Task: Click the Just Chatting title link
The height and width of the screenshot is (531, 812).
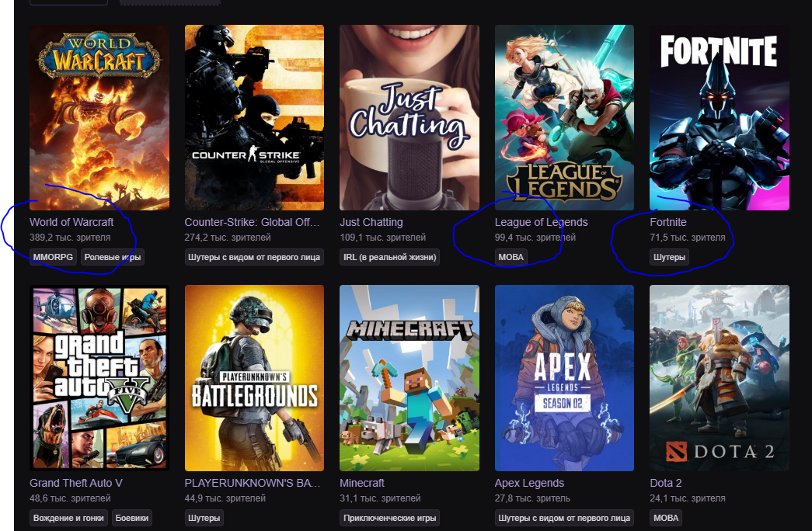Action: tap(371, 222)
